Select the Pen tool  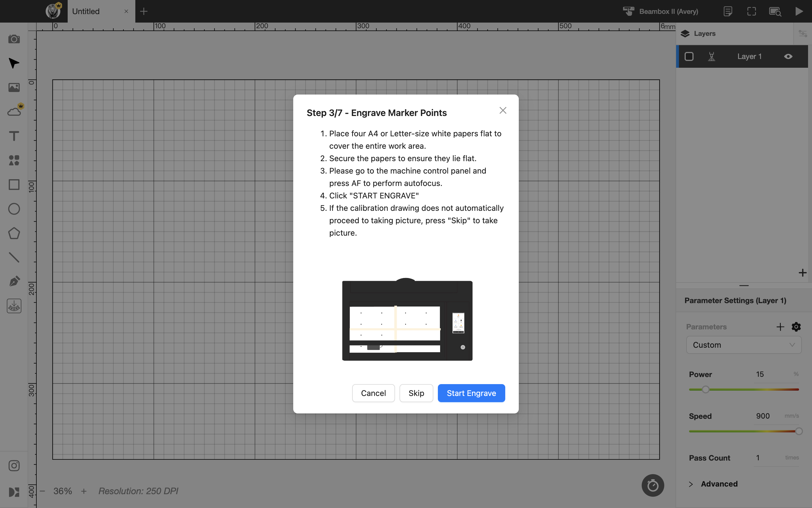tap(14, 282)
